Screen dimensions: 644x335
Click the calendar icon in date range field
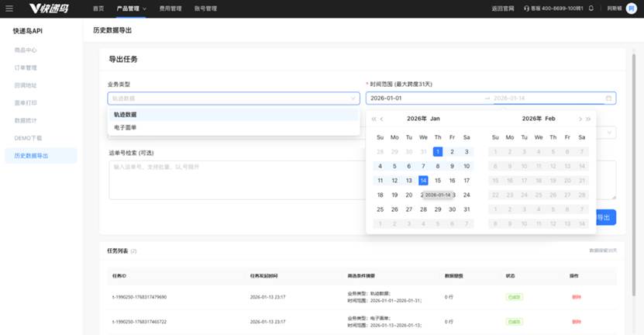[x=608, y=98]
